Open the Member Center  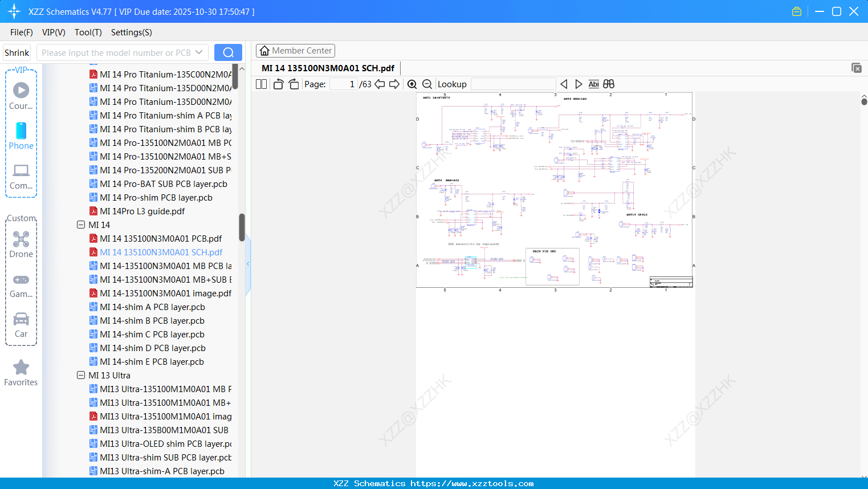[x=295, y=51]
